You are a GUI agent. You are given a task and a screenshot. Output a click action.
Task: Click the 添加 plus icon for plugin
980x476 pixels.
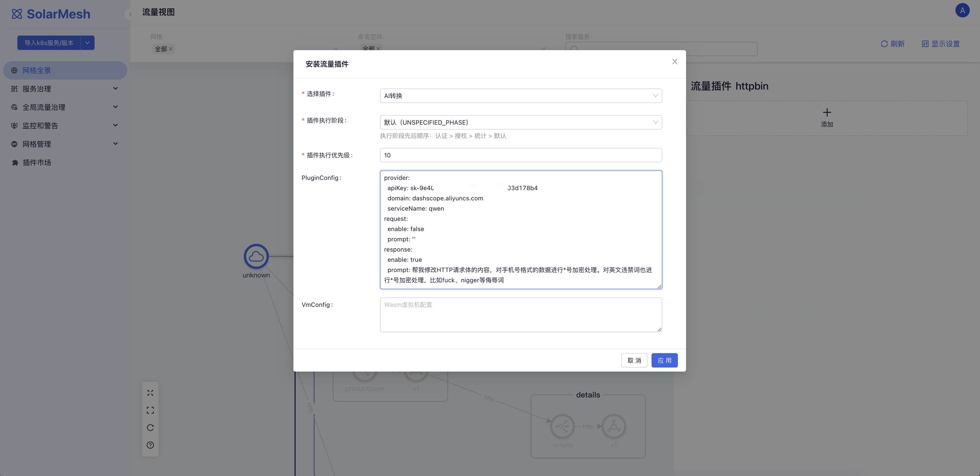pos(827,112)
